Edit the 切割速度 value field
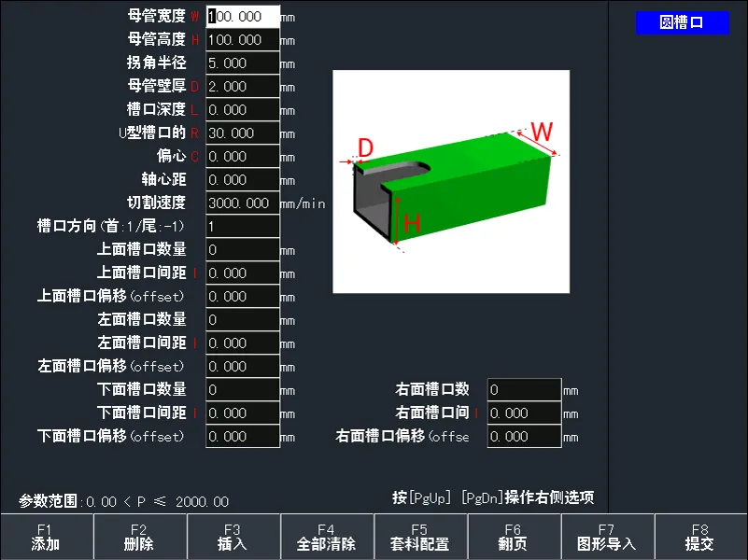Viewport: 748px width, 560px height. [x=243, y=203]
